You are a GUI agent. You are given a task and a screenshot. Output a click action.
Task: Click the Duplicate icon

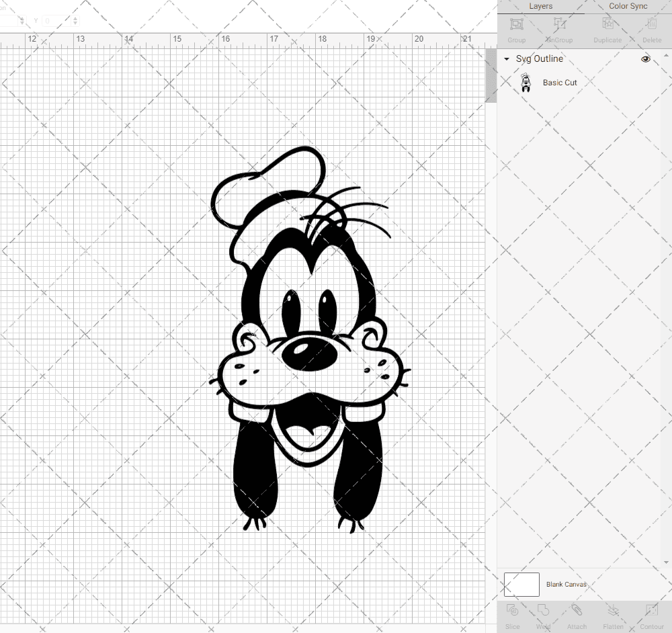click(607, 24)
